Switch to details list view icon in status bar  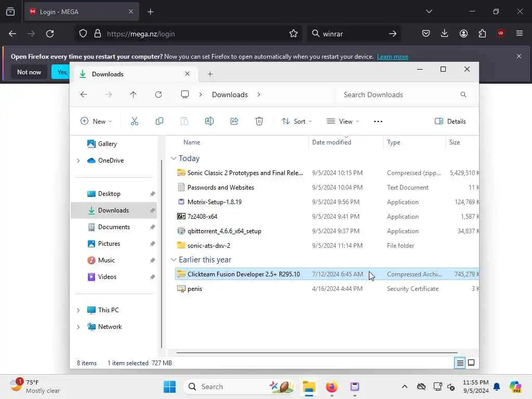click(460, 363)
